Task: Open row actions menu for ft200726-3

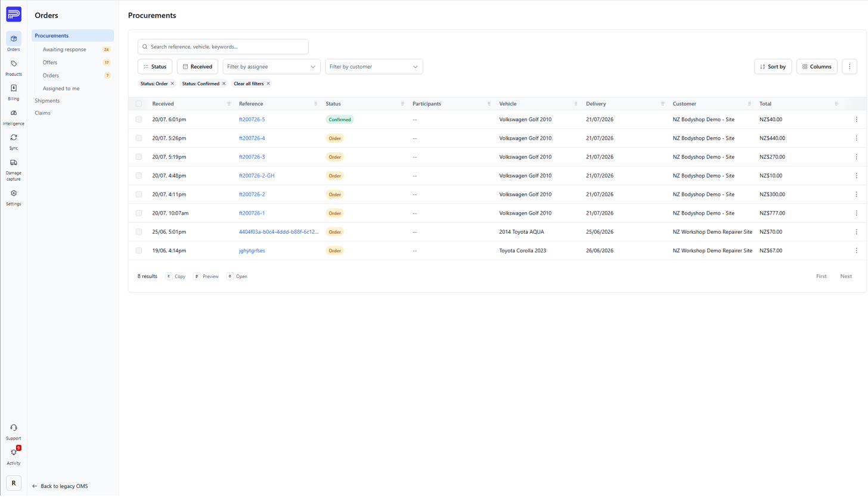Action: [x=857, y=157]
